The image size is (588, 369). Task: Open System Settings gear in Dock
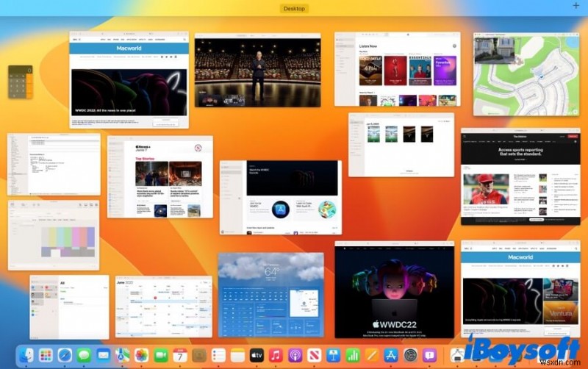pyautogui.click(x=410, y=355)
